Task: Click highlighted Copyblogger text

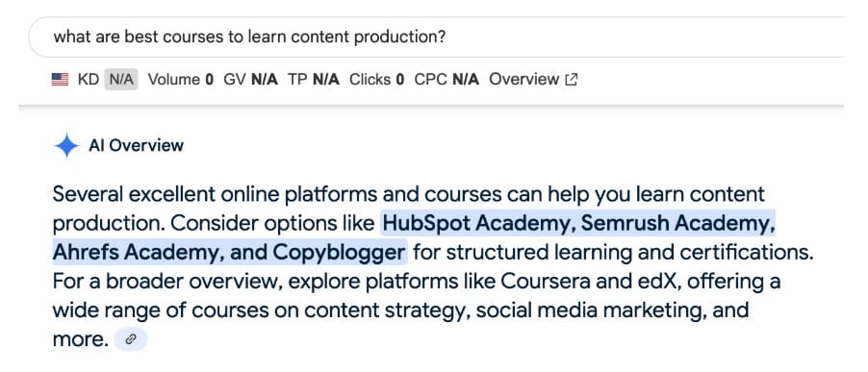Action: click(338, 253)
